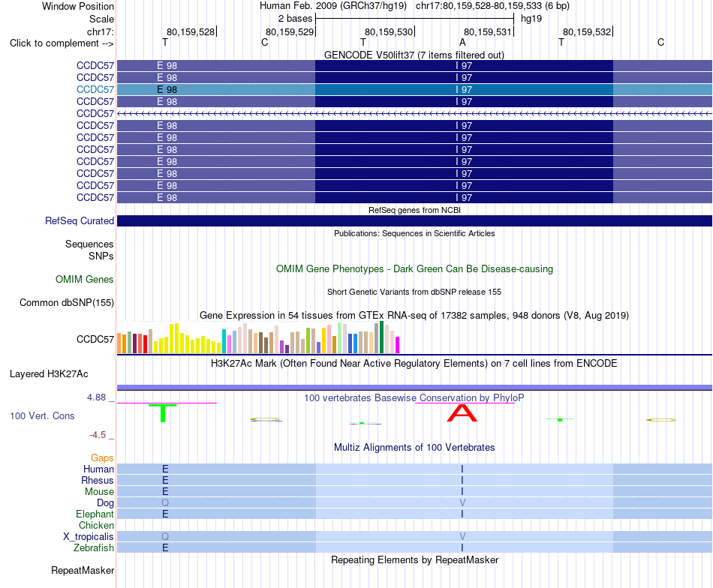This screenshot has width=713, height=588.
Task: Click the magenta bar ending the GTEx chart
Action: click(398, 345)
